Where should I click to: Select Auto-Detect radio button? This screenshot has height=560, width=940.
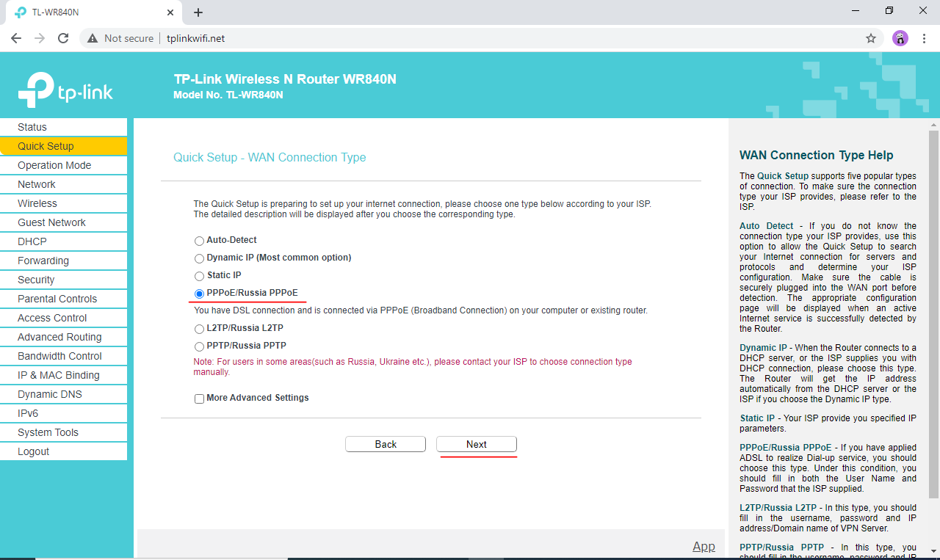pyautogui.click(x=199, y=241)
